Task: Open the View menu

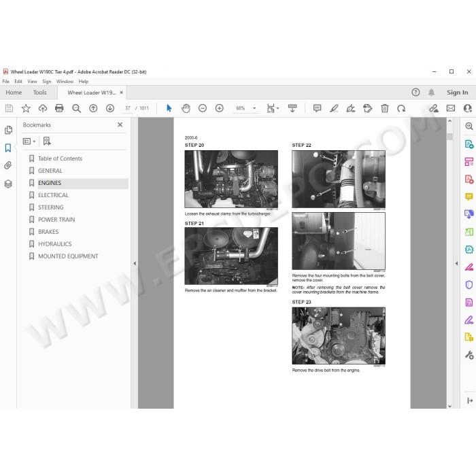Action: pos(32,82)
